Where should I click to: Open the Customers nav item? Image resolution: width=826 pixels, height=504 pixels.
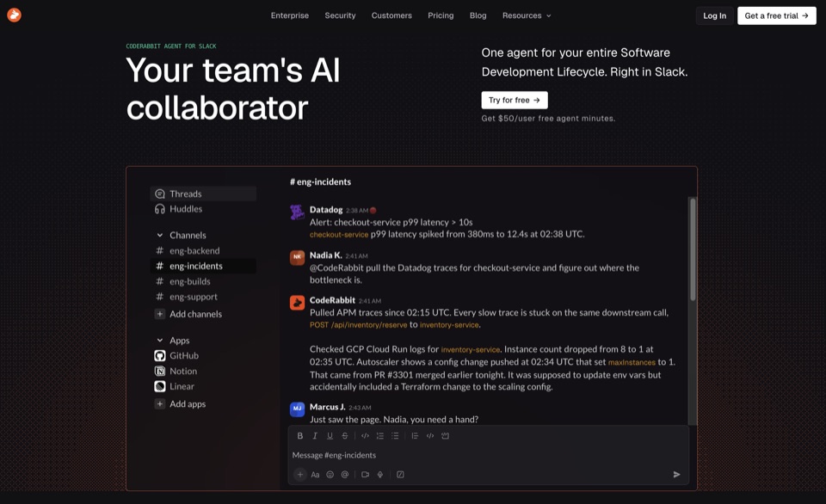(x=391, y=15)
